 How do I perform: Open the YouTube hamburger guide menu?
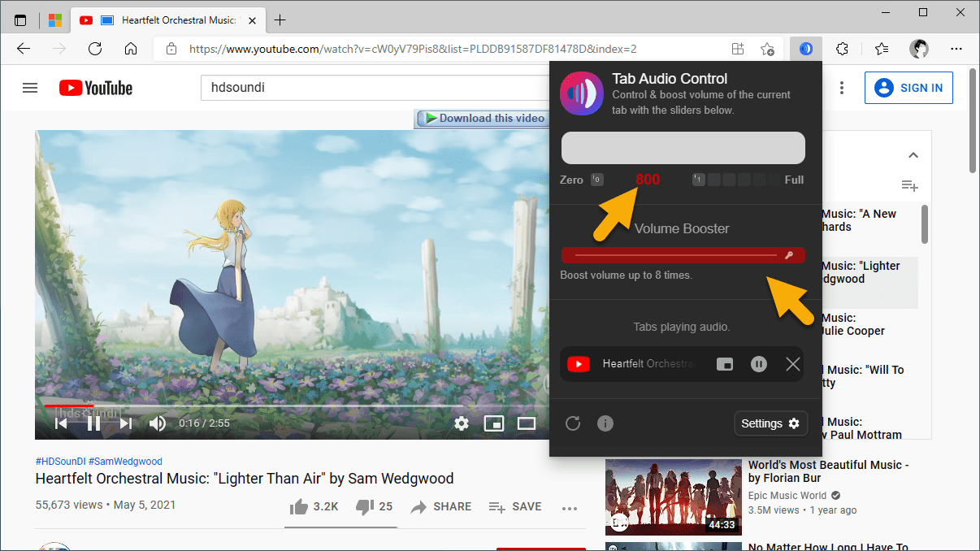point(30,88)
